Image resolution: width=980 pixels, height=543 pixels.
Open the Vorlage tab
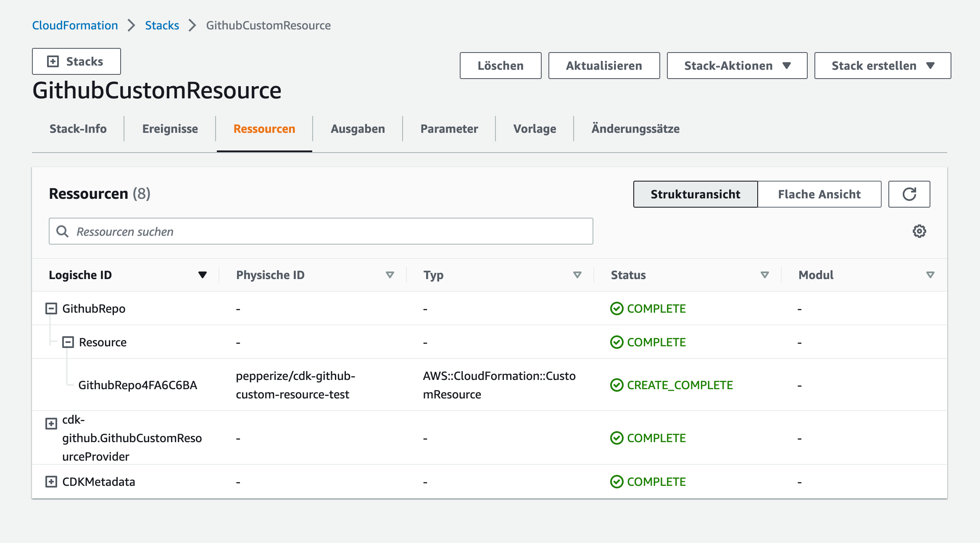pos(535,129)
